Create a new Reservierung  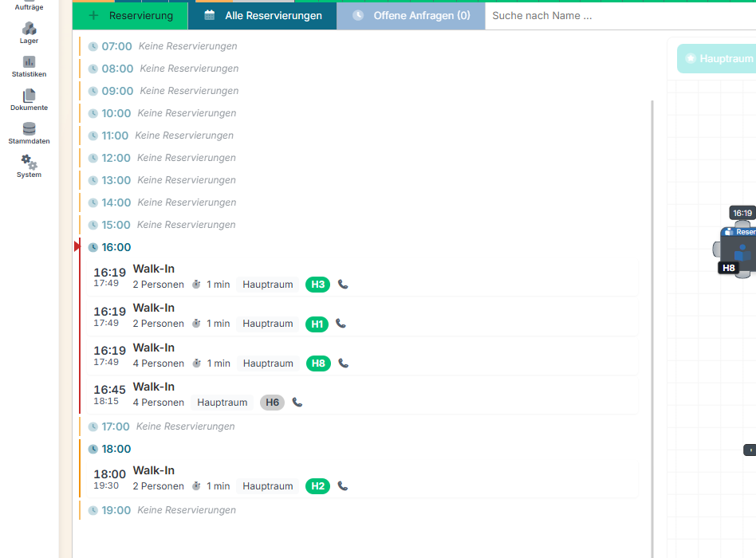pos(130,15)
